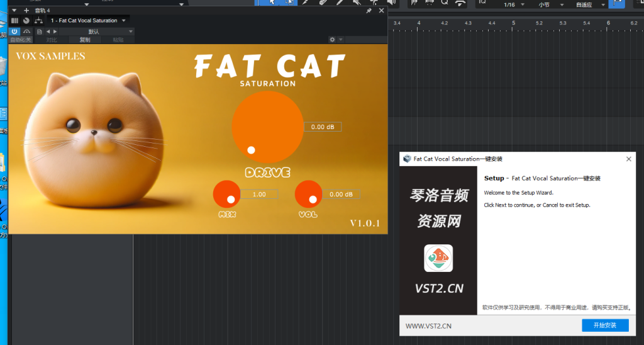Click the VOX SAMPLES logo text

coord(50,56)
